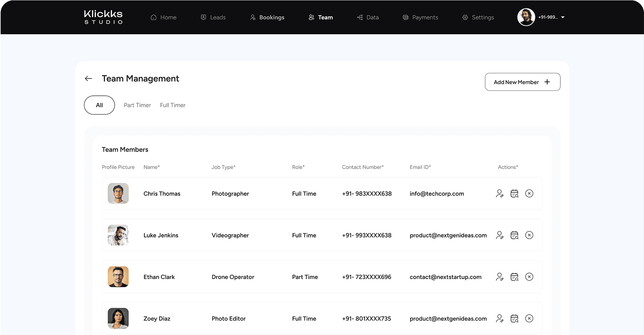
Task: Click Chris Thomas's profile picture
Action: 118,193
